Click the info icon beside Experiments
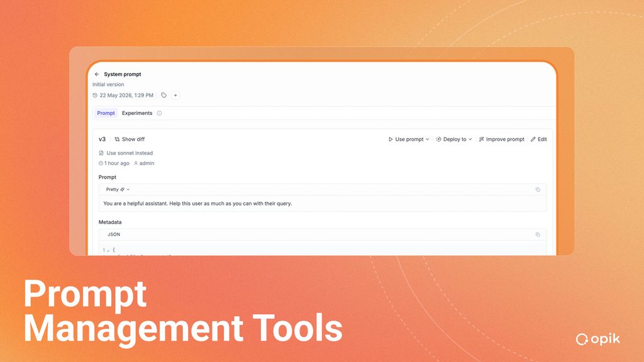The image size is (644, 362). 159,113
